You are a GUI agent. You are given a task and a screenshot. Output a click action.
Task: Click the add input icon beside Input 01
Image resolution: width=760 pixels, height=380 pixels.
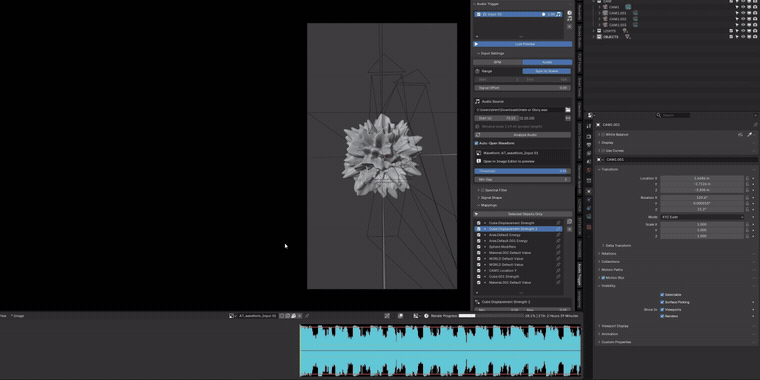coord(570,13)
